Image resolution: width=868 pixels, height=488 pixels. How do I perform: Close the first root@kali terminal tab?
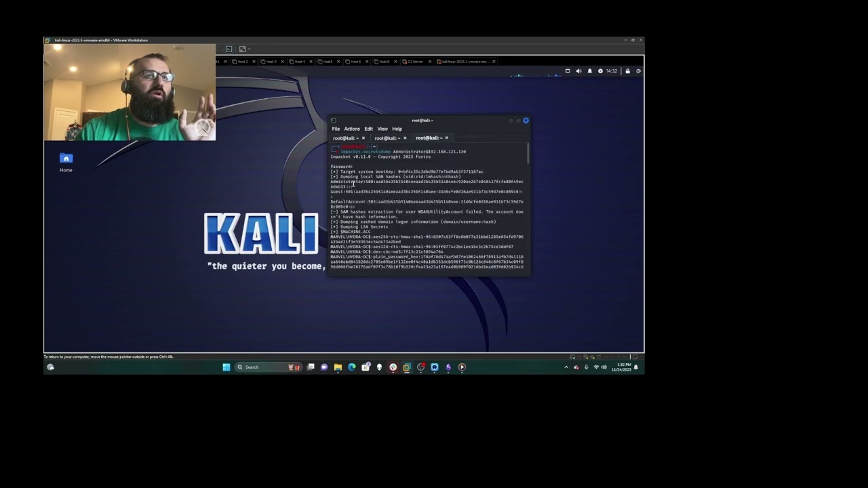click(363, 138)
